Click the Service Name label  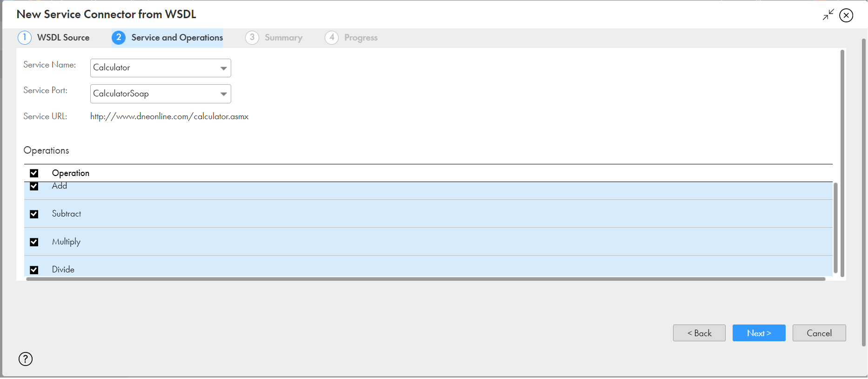coord(50,65)
